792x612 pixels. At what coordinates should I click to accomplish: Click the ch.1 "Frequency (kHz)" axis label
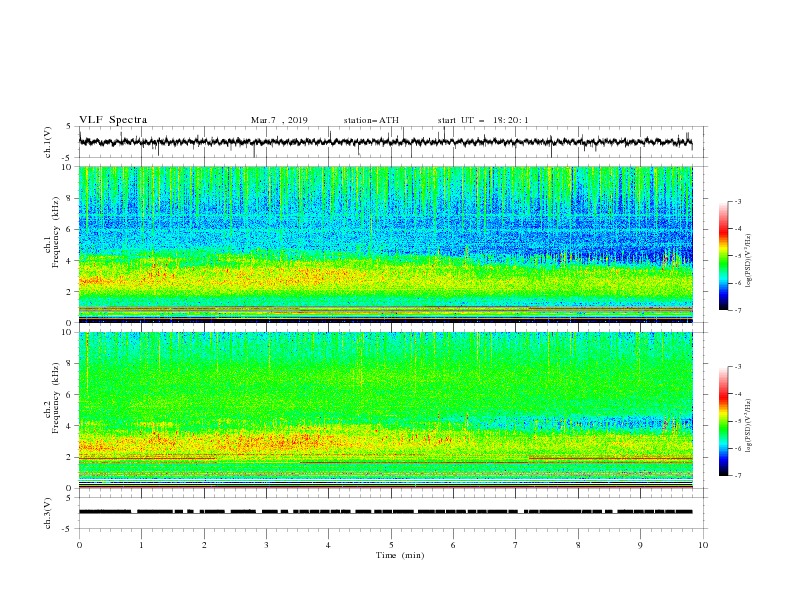point(56,232)
